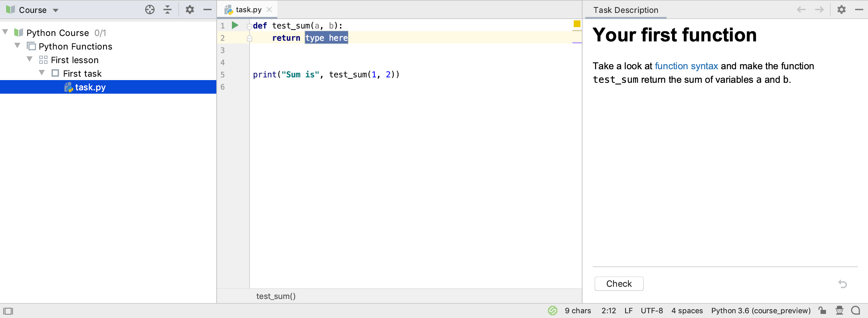Click the Python Course book icon
Screen dimensions: 868x318
tap(19, 33)
